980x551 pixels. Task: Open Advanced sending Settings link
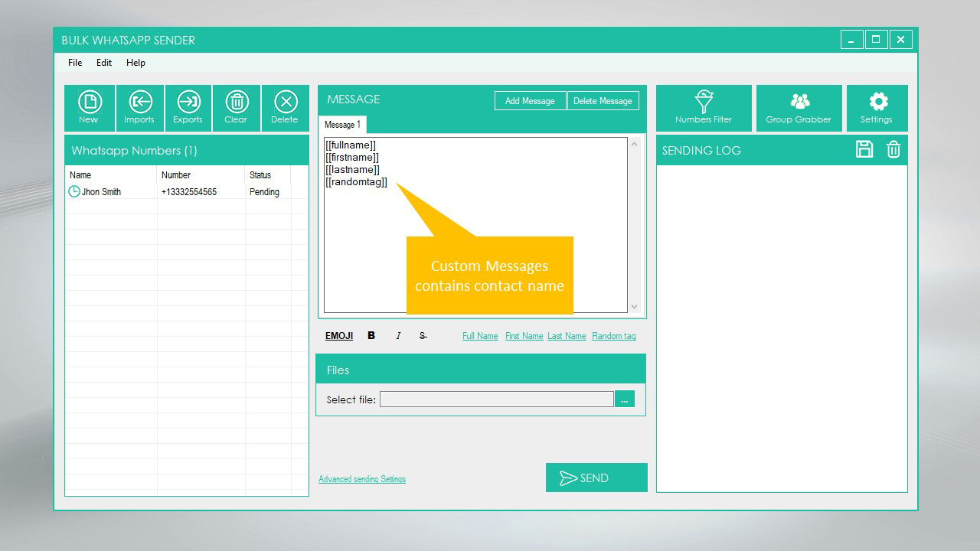pos(362,479)
